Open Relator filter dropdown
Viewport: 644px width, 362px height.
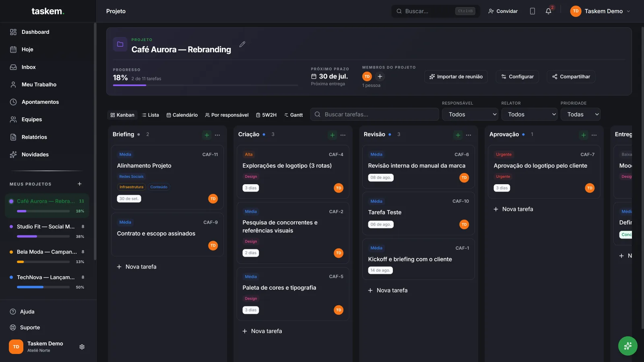530,115
